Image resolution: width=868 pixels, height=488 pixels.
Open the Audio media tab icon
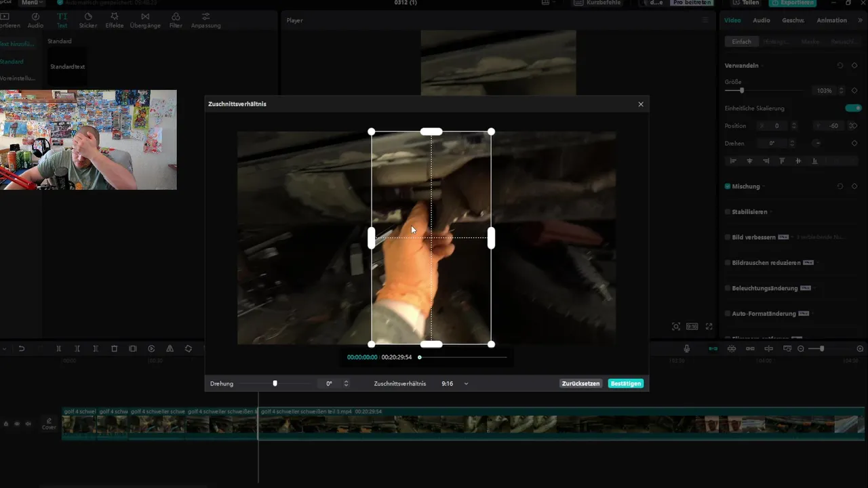tap(35, 16)
